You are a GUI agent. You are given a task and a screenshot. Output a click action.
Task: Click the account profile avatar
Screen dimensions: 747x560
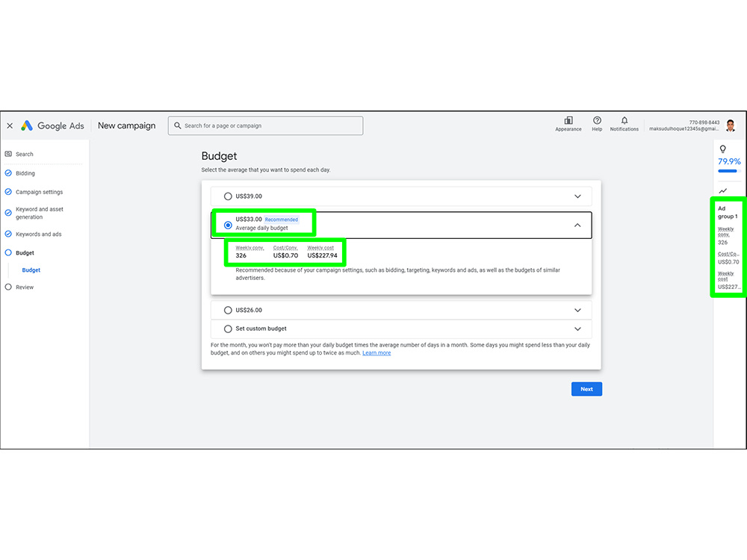(731, 125)
